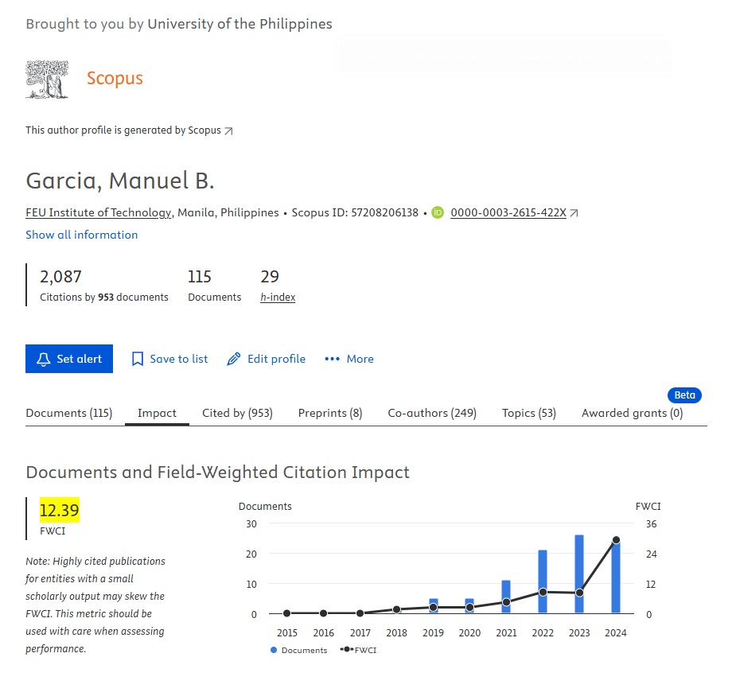Open the FEU Institute of Technology link
740x700 pixels.
click(x=96, y=212)
